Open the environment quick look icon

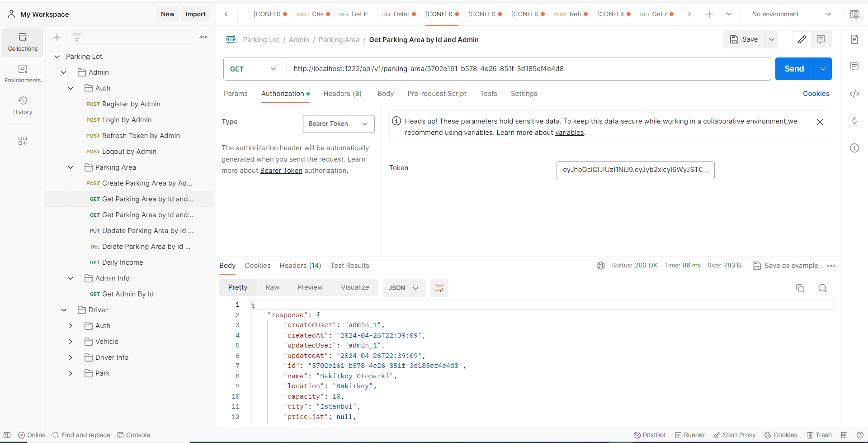point(854,14)
